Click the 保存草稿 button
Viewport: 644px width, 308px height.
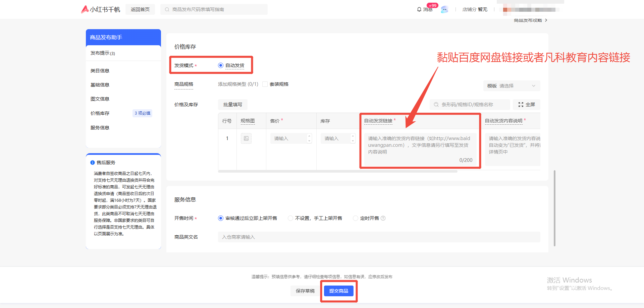(x=305, y=291)
